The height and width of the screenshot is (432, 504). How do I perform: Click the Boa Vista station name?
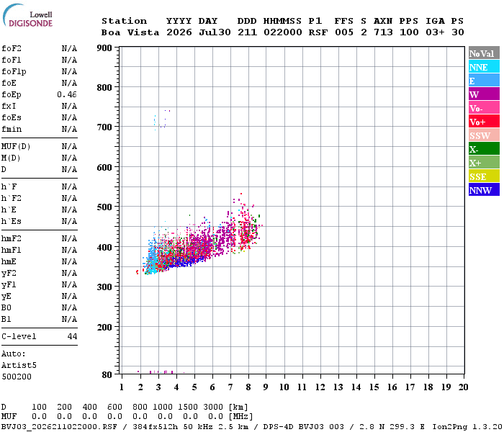[130, 32]
